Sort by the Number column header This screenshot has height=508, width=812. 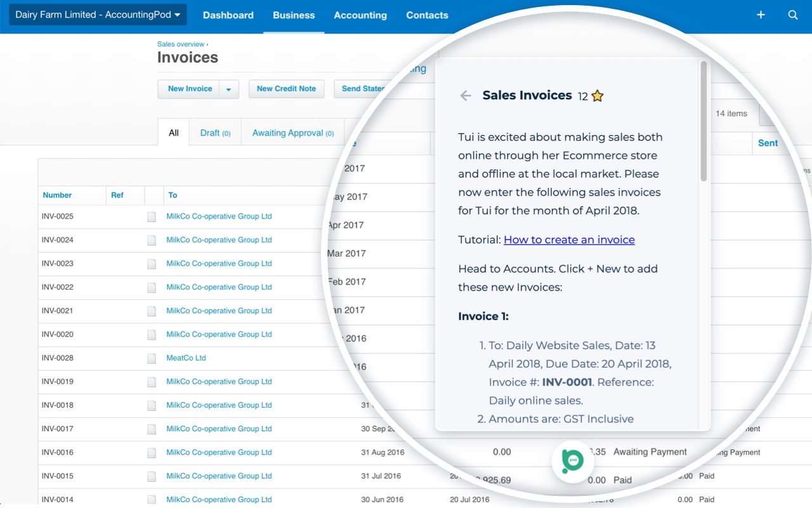(57, 195)
